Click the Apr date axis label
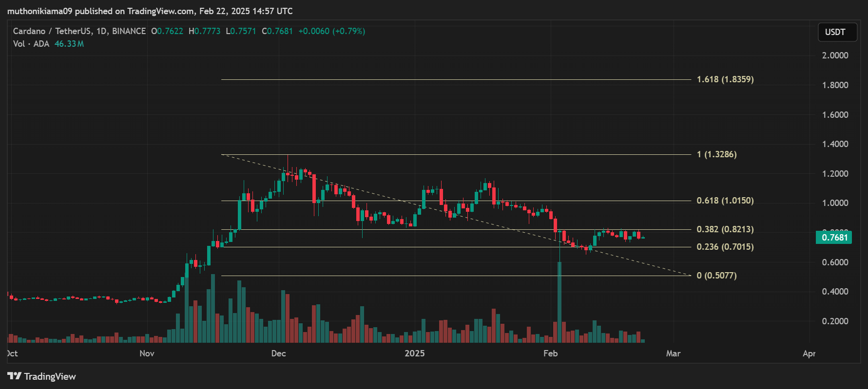Image resolution: width=868 pixels, height=389 pixels. tap(809, 353)
